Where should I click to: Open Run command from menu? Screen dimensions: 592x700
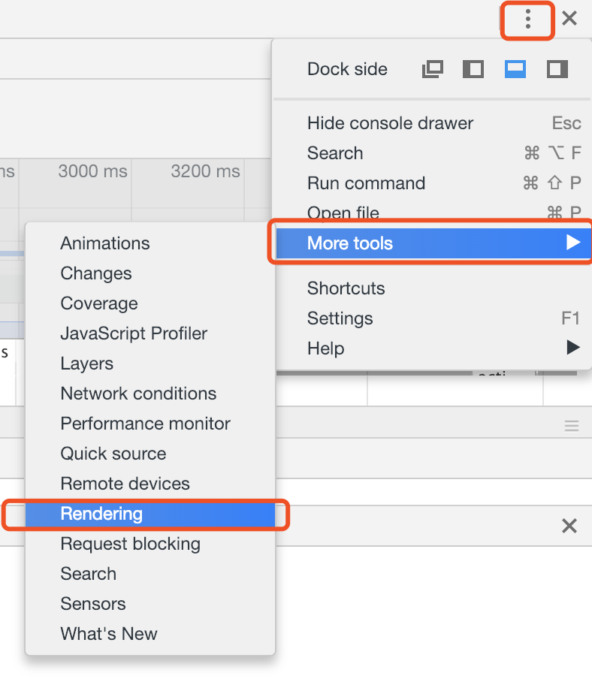pos(366,183)
